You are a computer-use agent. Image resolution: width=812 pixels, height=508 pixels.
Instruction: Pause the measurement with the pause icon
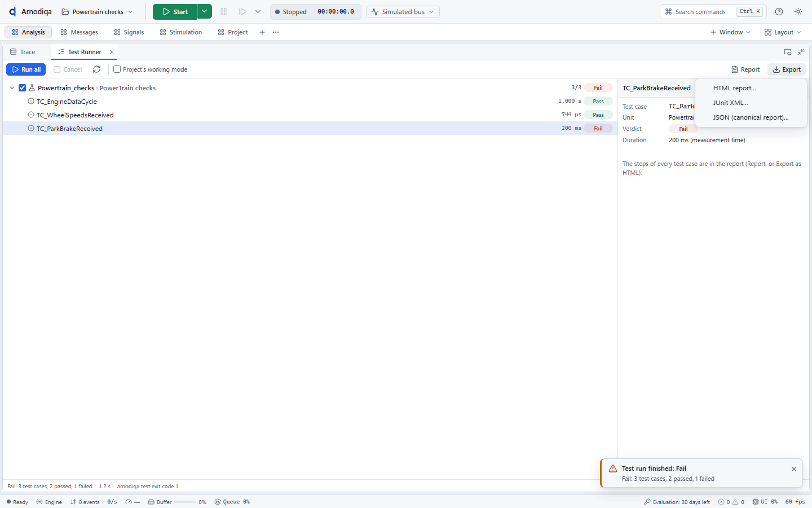(224, 12)
